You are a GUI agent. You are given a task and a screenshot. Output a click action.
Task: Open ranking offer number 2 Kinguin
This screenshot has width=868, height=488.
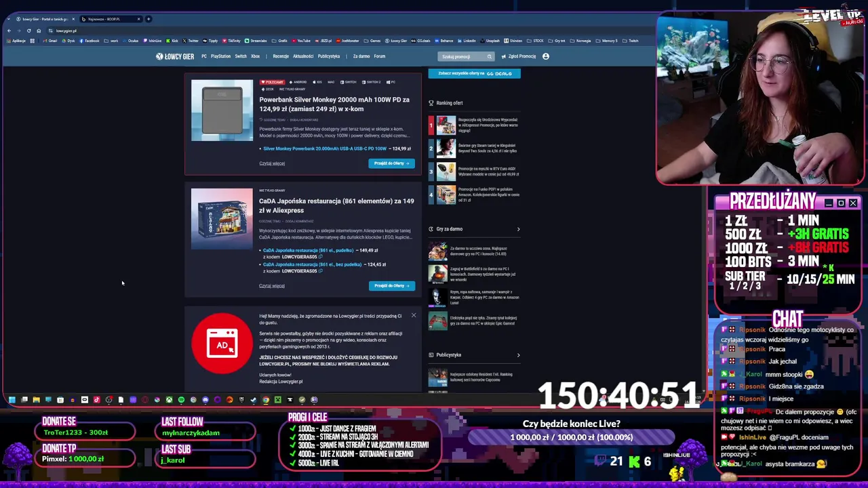point(475,148)
